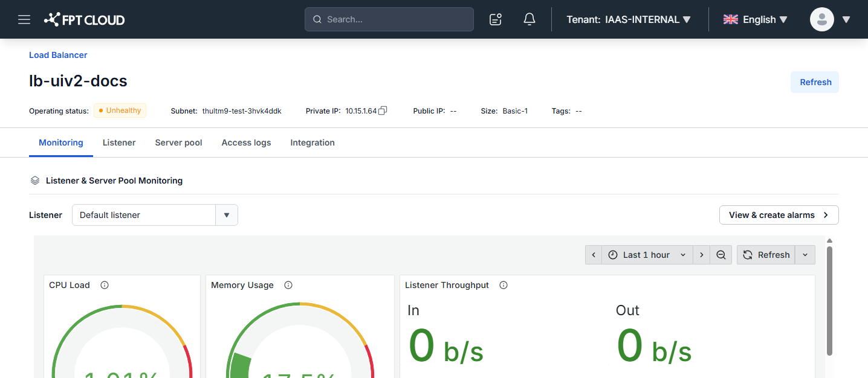Open the task list icon beside search
The width and height of the screenshot is (868, 378).
click(496, 19)
